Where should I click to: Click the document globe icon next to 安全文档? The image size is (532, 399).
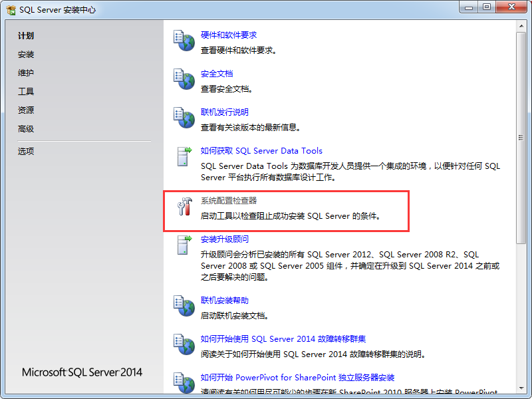pos(184,79)
